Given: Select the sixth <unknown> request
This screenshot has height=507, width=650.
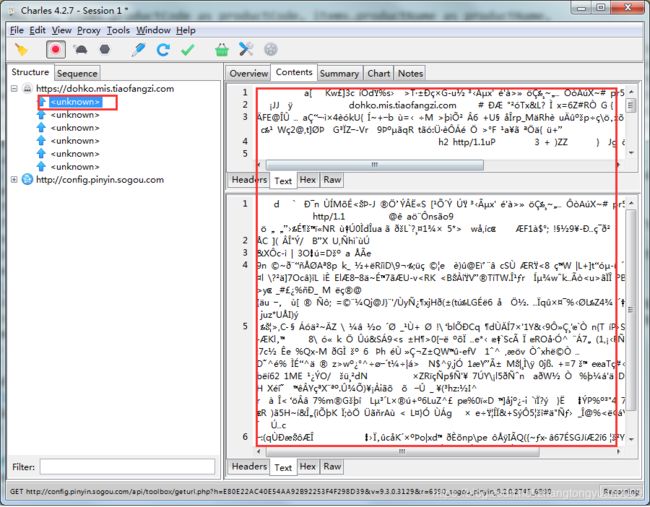Looking at the screenshot, I should point(75,166).
